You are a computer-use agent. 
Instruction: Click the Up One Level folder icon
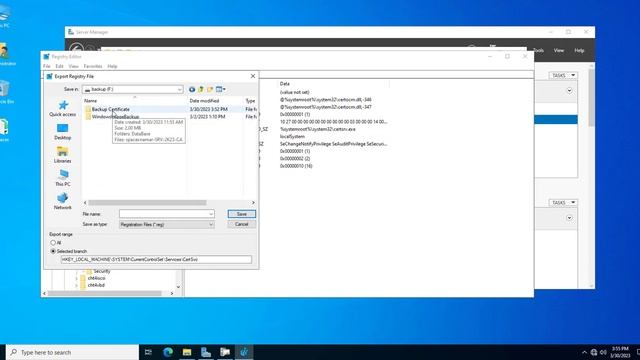point(201,89)
